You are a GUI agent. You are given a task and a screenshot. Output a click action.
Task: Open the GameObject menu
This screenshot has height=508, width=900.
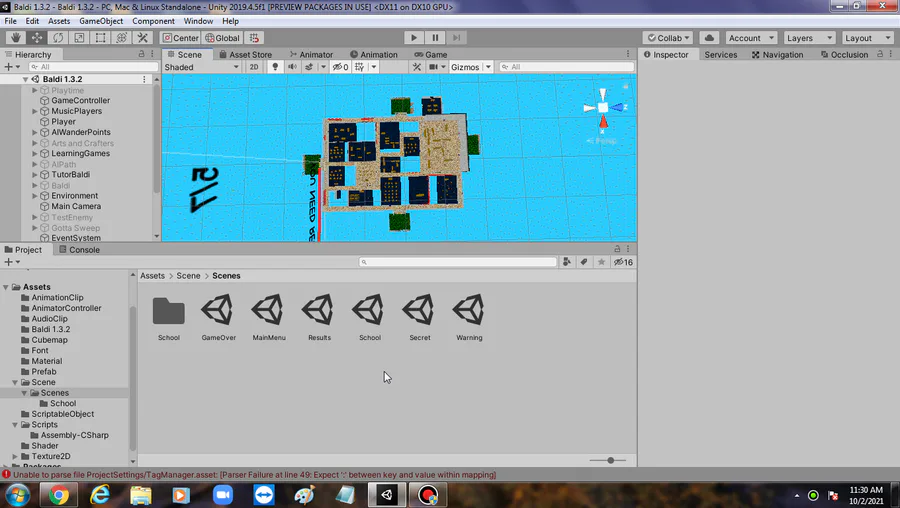[x=101, y=21]
